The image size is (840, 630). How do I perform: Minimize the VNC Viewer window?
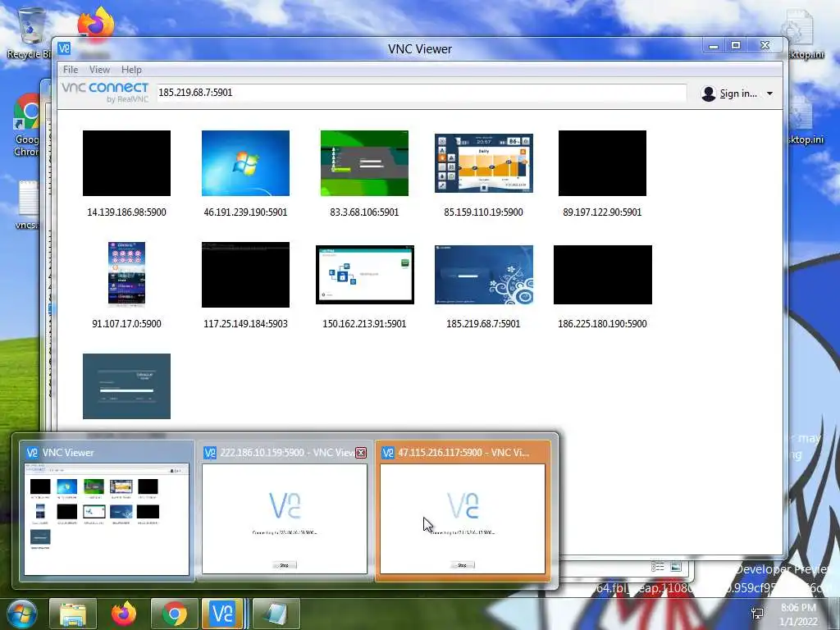(x=713, y=46)
